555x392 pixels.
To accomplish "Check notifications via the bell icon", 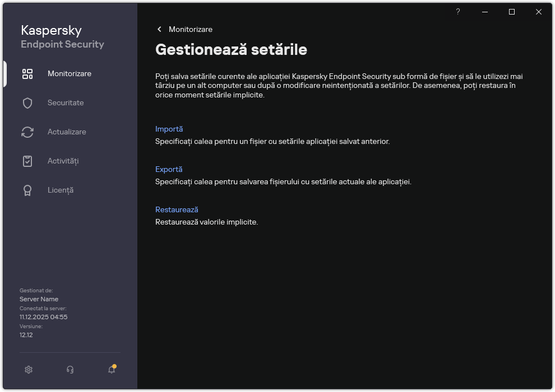I will [x=110, y=370].
